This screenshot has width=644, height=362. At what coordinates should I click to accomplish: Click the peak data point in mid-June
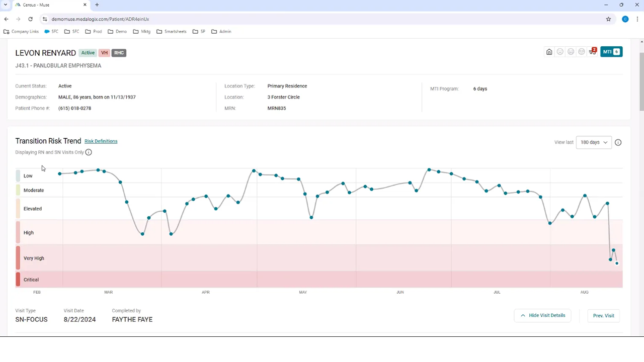(429, 170)
